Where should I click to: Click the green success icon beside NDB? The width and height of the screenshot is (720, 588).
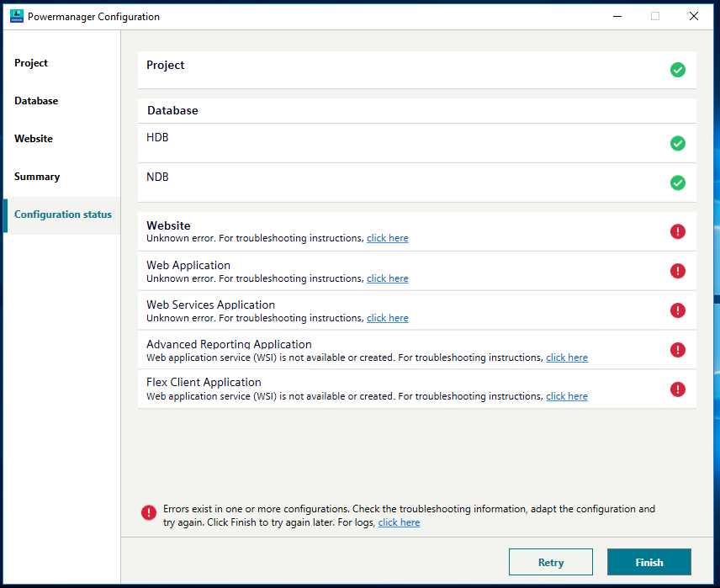(x=678, y=183)
